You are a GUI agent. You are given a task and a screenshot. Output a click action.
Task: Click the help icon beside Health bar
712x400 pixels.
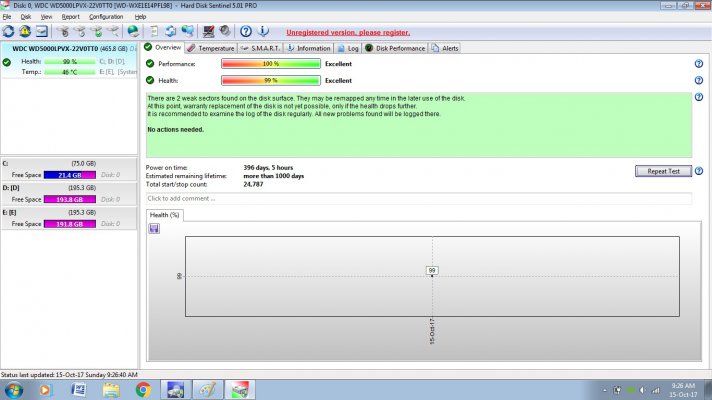pyautogui.click(x=699, y=80)
